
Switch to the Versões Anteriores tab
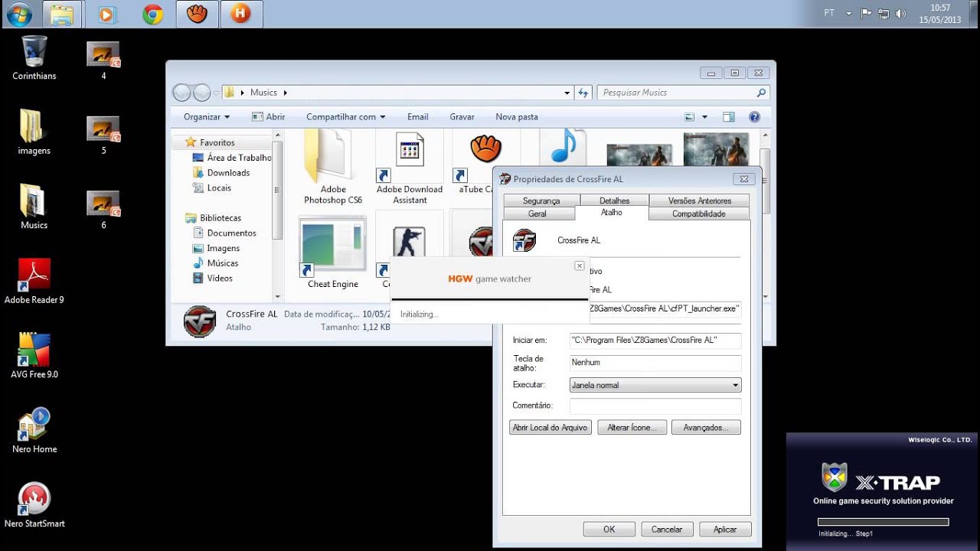pyautogui.click(x=700, y=201)
